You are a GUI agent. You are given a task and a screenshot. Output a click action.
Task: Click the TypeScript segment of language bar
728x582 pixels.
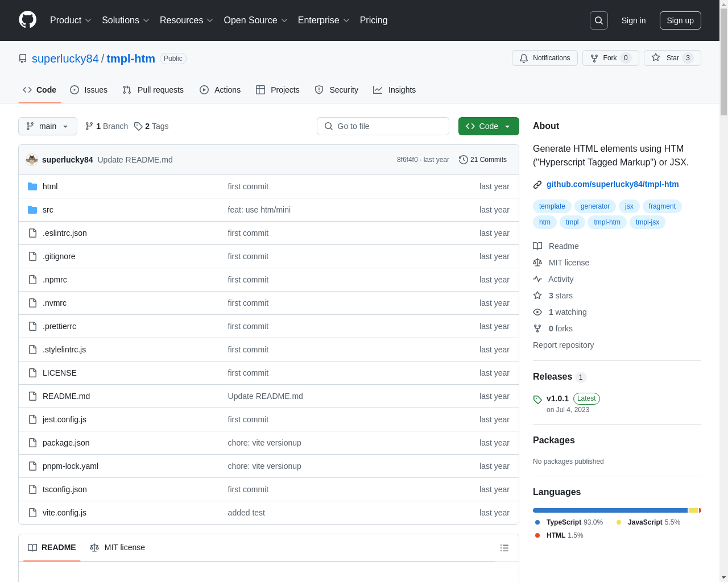610,510
